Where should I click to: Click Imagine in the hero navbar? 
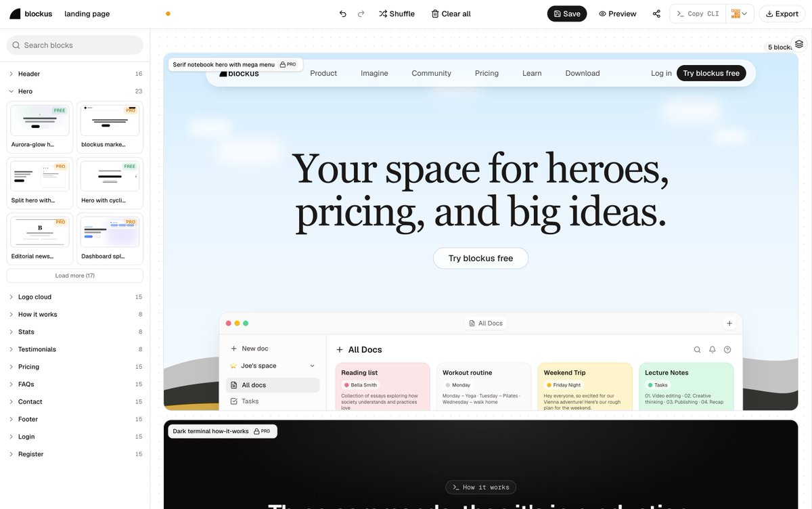[374, 73]
